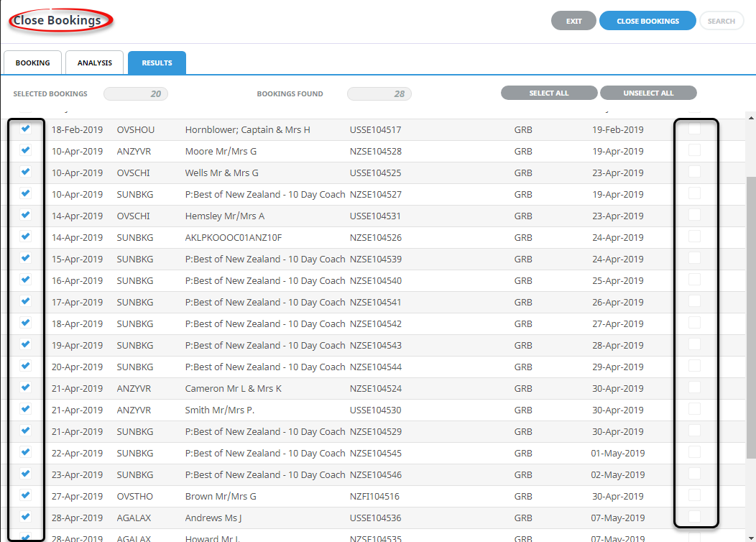Tick right-side checkbox for Andrews Ms J row
The width and height of the screenshot is (756, 542).
pos(694,516)
